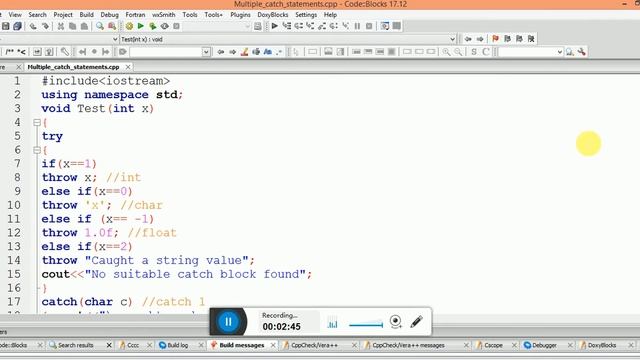Select the Multiple_catch_statements.cpp editor tab
This screenshot has width=640, height=360.
point(73,67)
